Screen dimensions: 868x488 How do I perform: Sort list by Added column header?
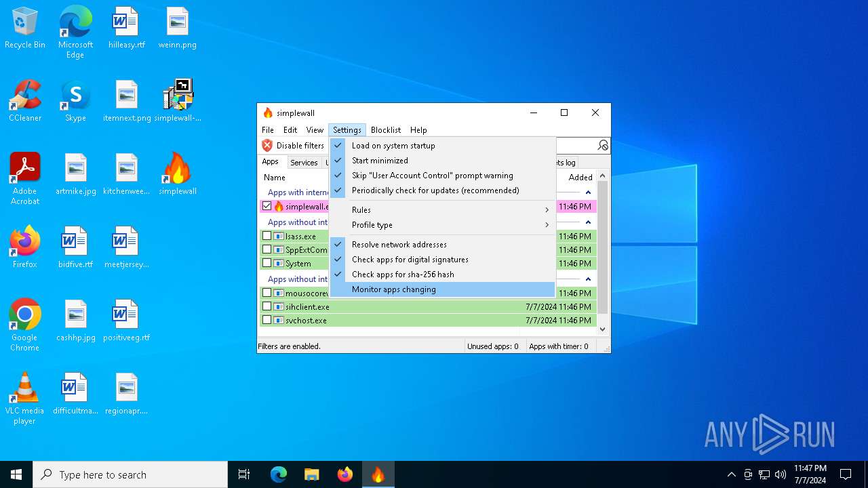[x=580, y=178]
